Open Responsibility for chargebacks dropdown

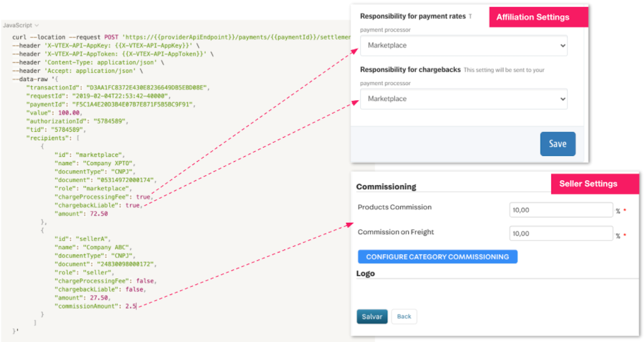point(464,99)
